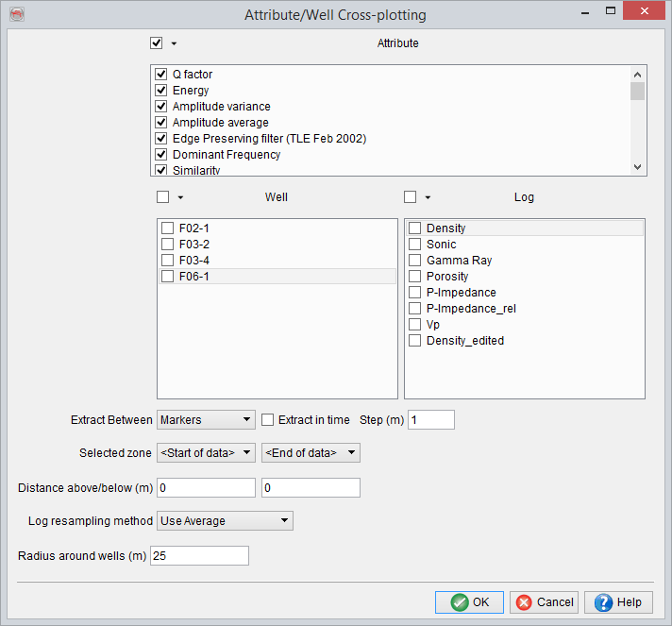This screenshot has width=672, height=626.
Task: Click the Help question mark button
Action: coord(618,602)
